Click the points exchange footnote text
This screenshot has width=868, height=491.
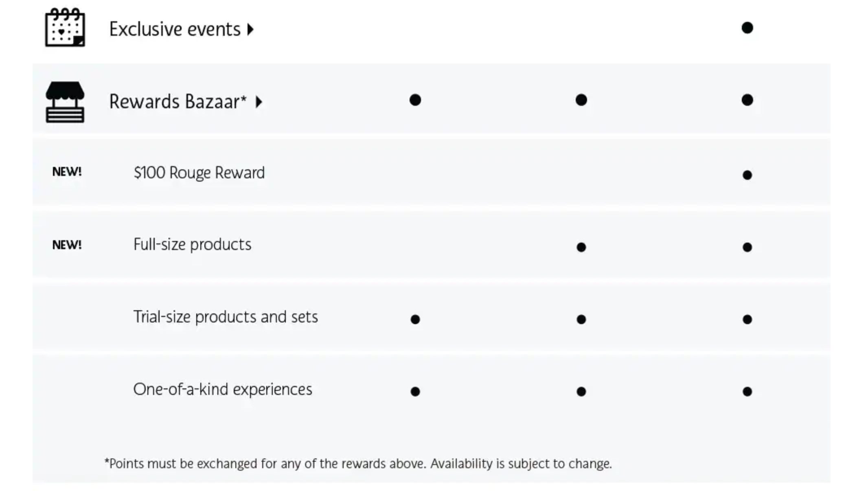point(358,464)
